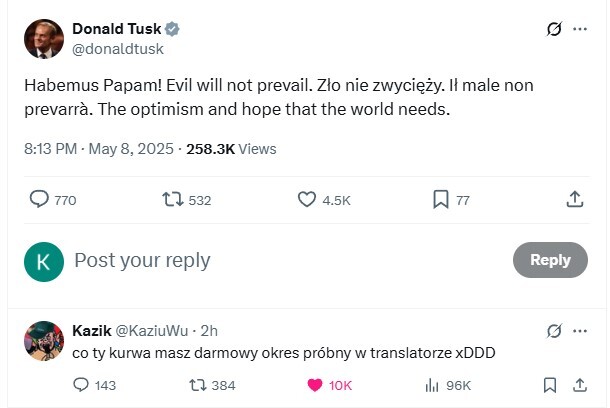This screenshot has height=408, width=610.
Task: Reply to Kazik's comment via comment icon
Action: coord(82,385)
